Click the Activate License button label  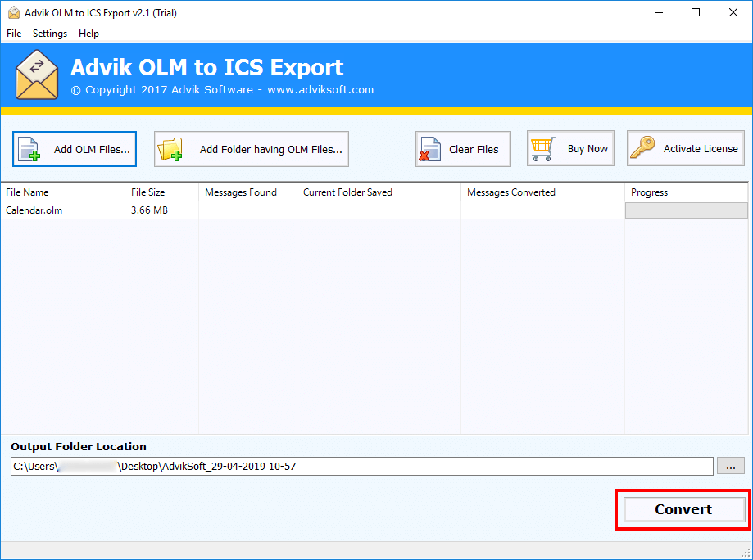coord(701,149)
